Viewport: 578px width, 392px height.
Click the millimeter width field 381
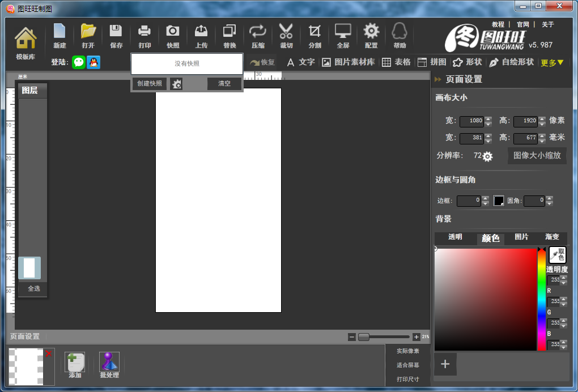click(471, 138)
